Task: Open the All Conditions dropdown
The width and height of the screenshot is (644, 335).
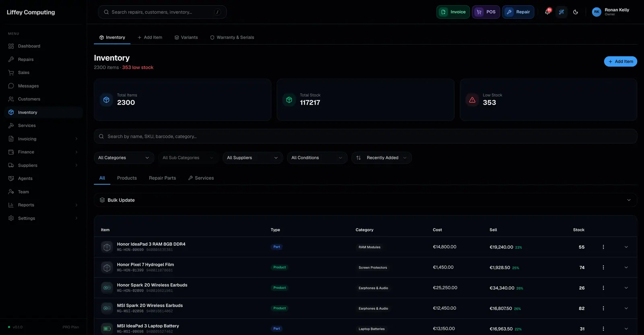Action: coord(317,158)
